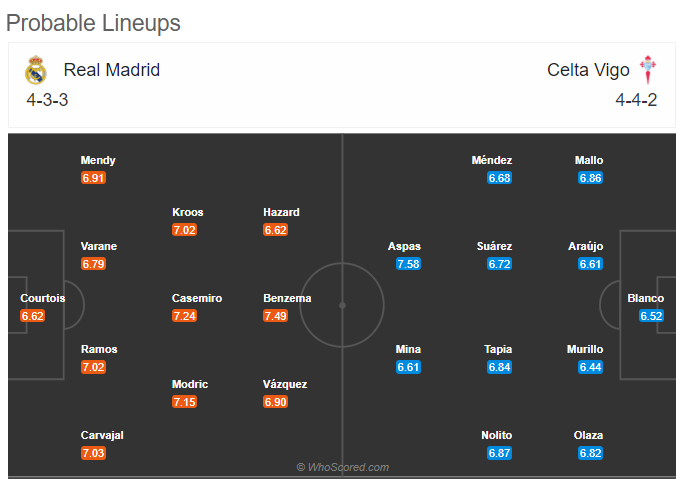Open the Celta Vigo team name link

point(588,70)
